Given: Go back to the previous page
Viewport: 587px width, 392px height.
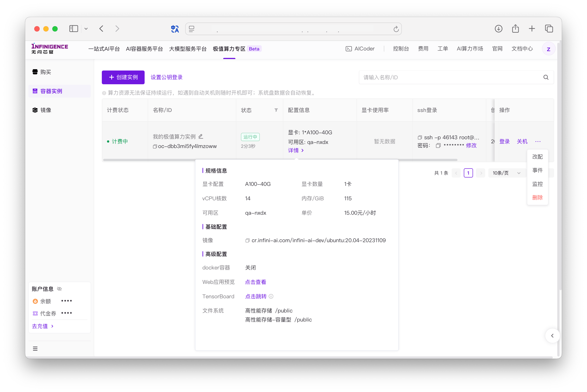Looking at the screenshot, I should [101, 29].
